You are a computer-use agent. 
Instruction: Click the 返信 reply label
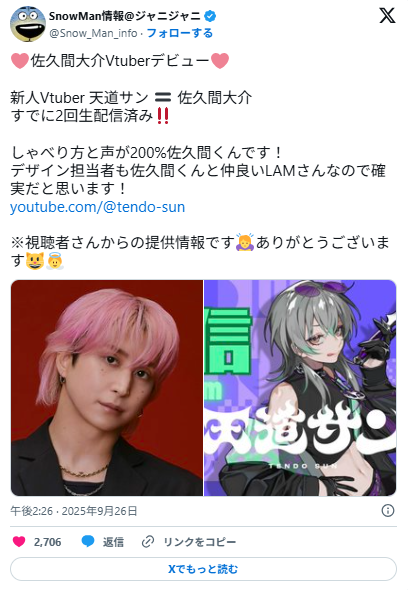tap(113, 542)
